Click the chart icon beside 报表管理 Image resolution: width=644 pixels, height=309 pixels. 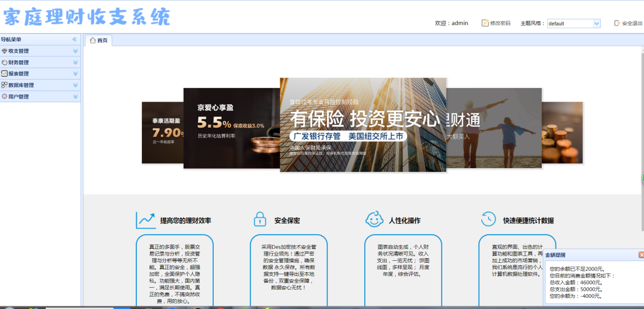(5, 74)
